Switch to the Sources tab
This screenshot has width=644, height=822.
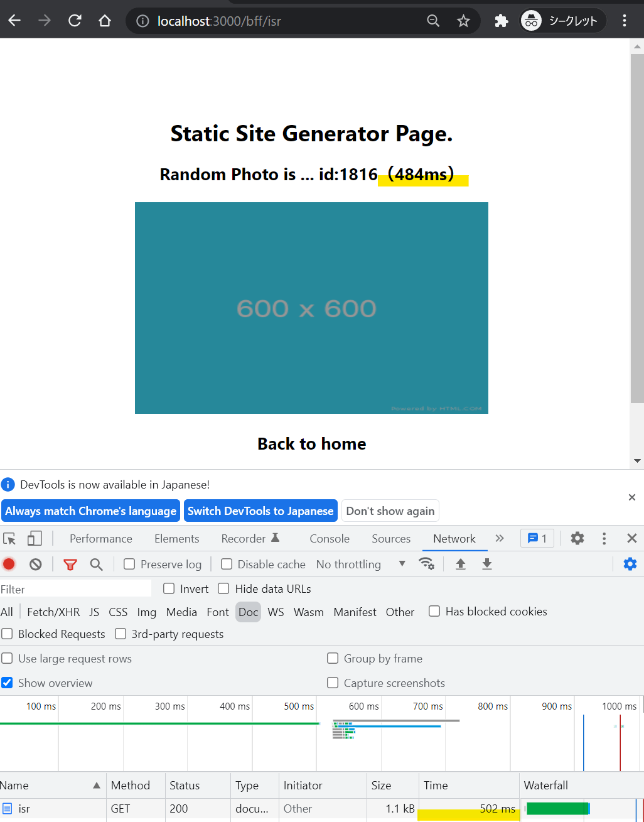(x=391, y=539)
